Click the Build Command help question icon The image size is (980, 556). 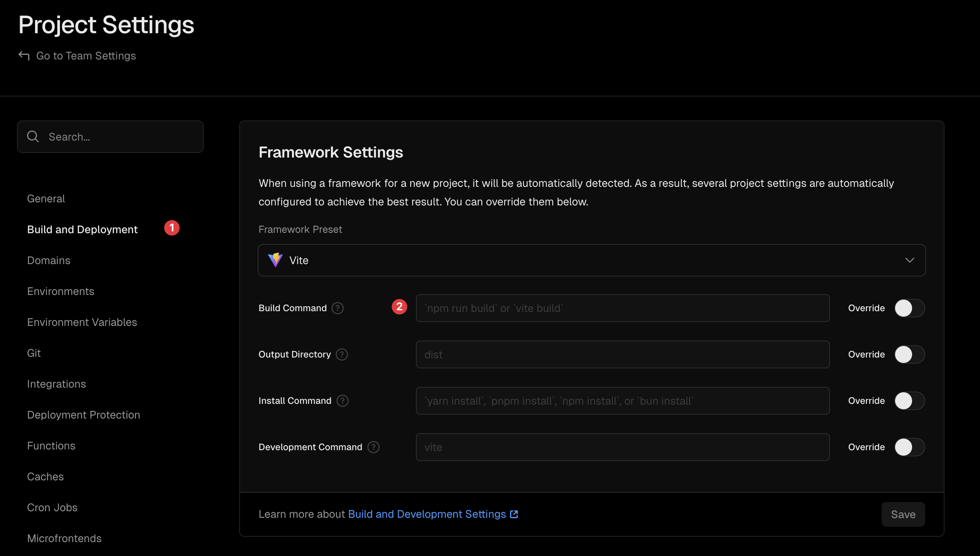(x=338, y=308)
